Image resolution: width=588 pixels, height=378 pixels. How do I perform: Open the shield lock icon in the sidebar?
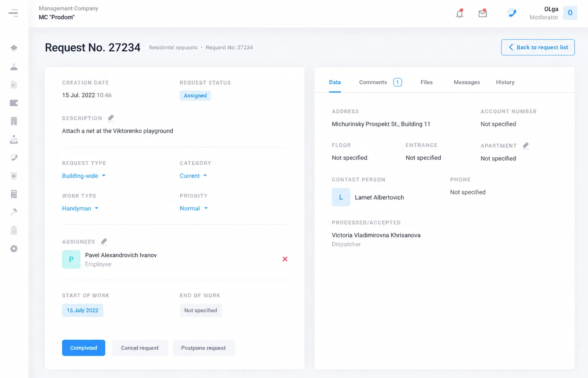point(14,175)
